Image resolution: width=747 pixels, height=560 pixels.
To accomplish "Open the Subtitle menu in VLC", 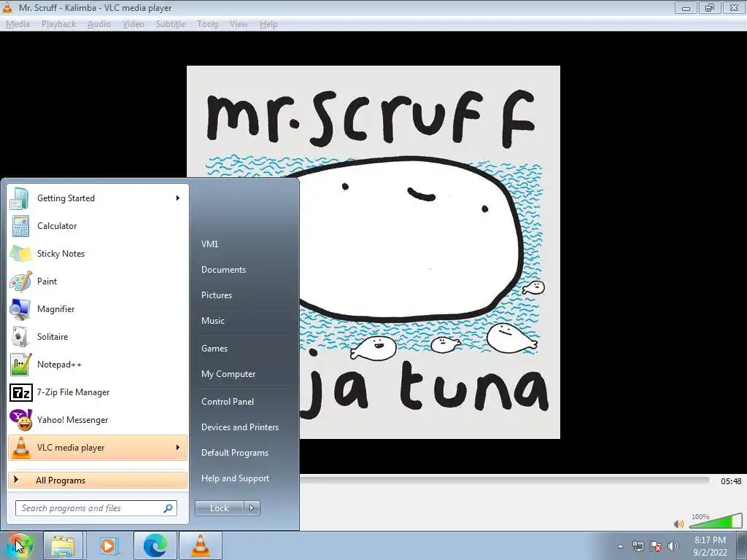I will pyautogui.click(x=171, y=24).
